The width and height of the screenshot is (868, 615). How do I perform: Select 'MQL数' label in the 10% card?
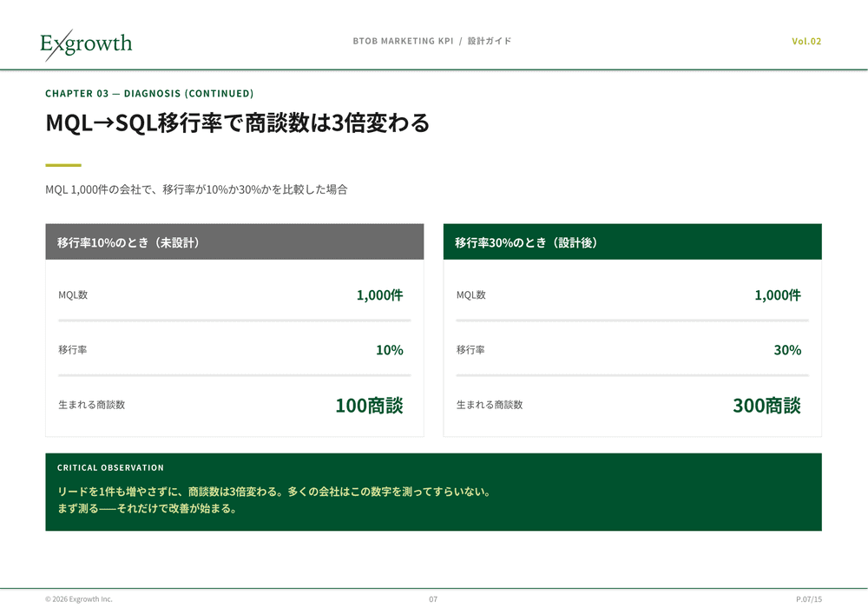[x=73, y=294]
